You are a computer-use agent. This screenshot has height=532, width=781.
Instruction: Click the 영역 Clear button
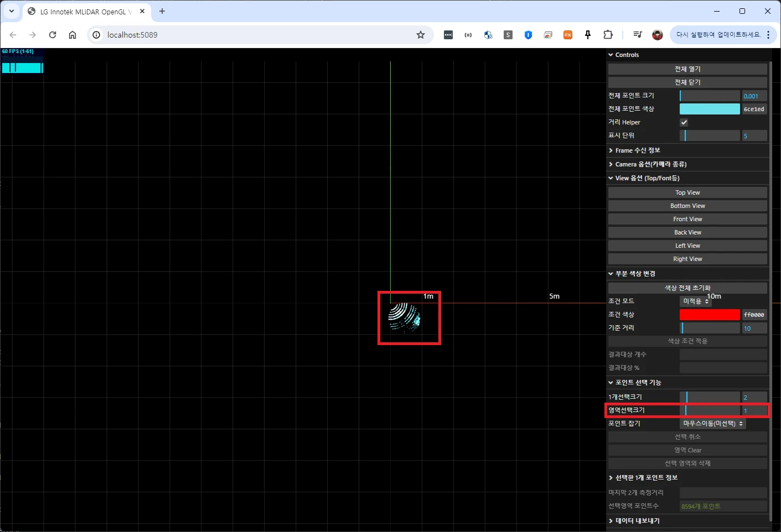[687, 450]
